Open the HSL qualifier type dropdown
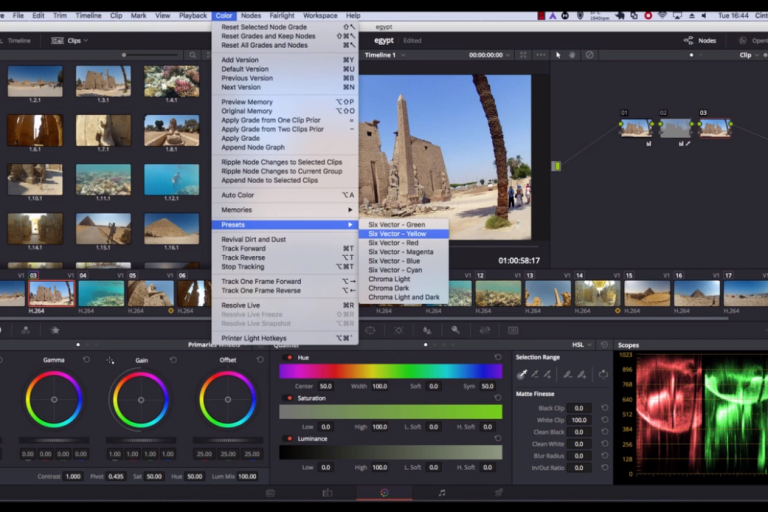The image size is (768, 512). (x=582, y=345)
